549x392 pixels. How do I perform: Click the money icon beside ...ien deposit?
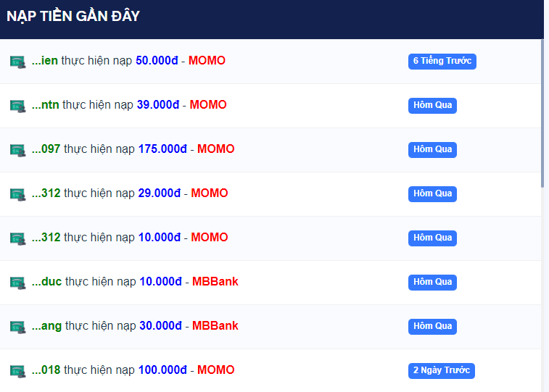pos(18,62)
